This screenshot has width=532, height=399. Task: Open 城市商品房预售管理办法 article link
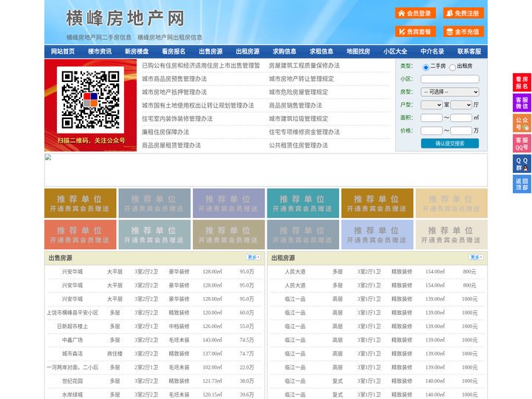174,79
